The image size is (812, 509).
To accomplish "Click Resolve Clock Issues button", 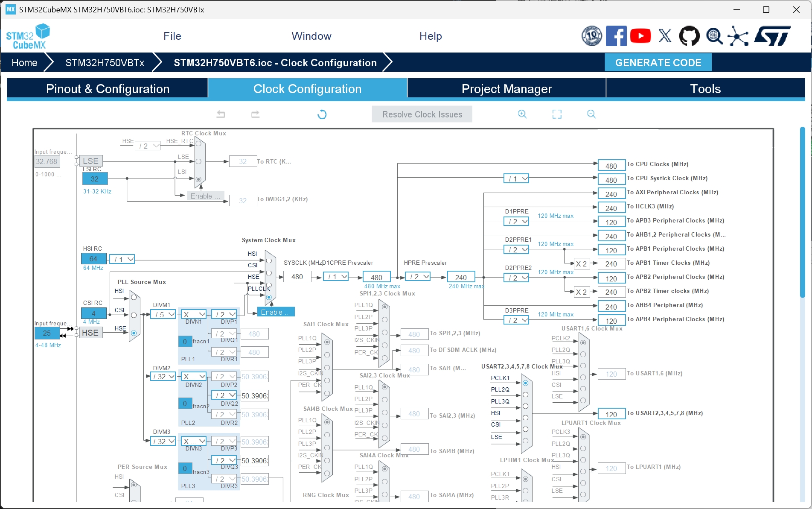I will click(x=422, y=114).
